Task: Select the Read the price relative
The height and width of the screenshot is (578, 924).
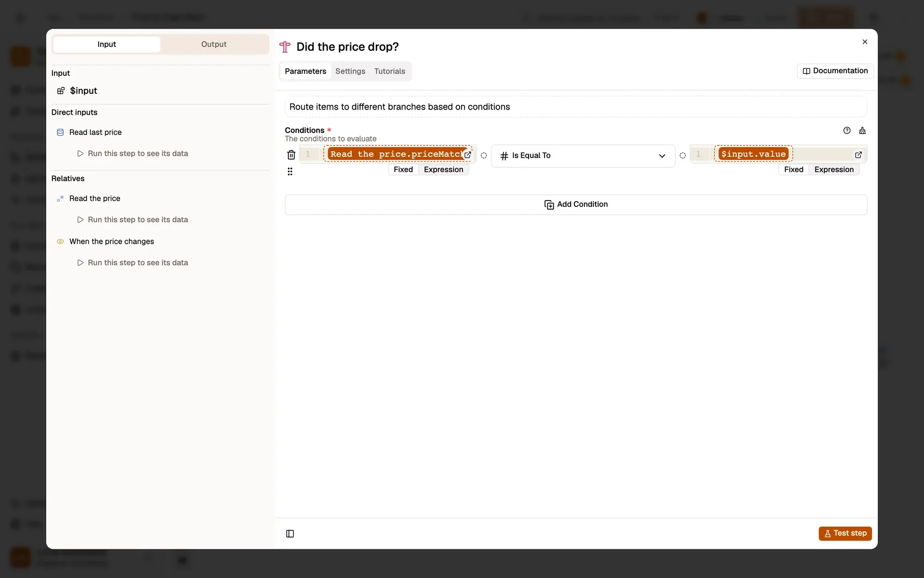Action: point(95,198)
